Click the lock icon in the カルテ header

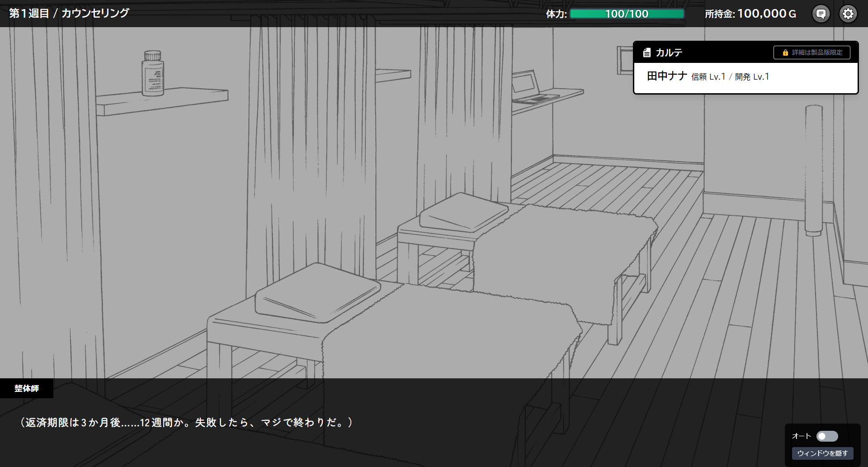(x=785, y=52)
